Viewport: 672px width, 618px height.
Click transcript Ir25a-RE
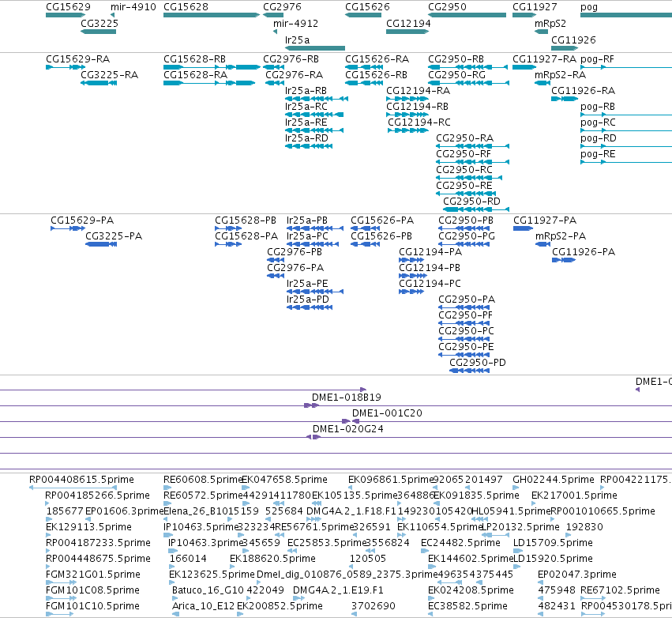coord(306,122)
